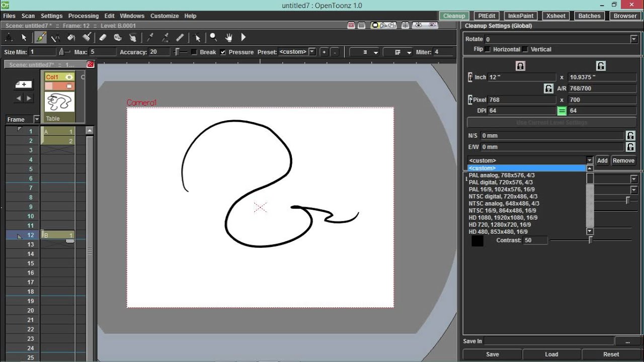Check Flip Horizontal
Image resolution: width=644 pixels, height=362 pixels.
pos(488,49)
